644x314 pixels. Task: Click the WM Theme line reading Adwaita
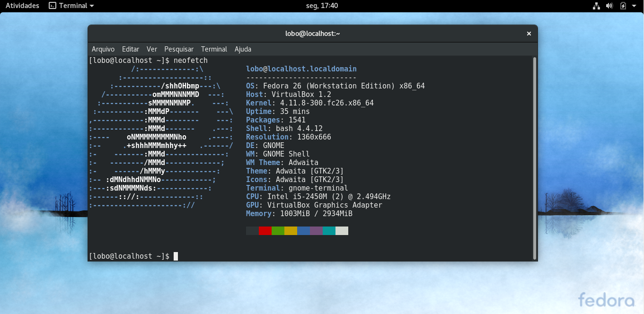282,163
